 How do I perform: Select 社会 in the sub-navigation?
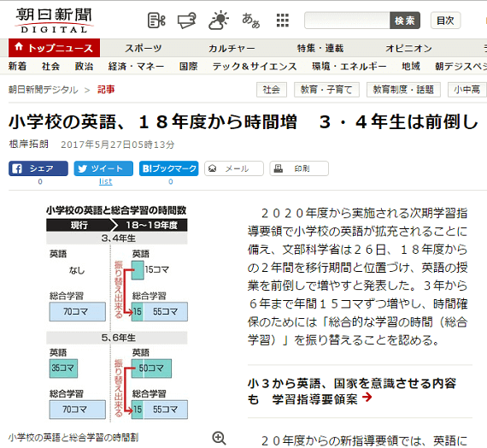[x=50, y=66]
